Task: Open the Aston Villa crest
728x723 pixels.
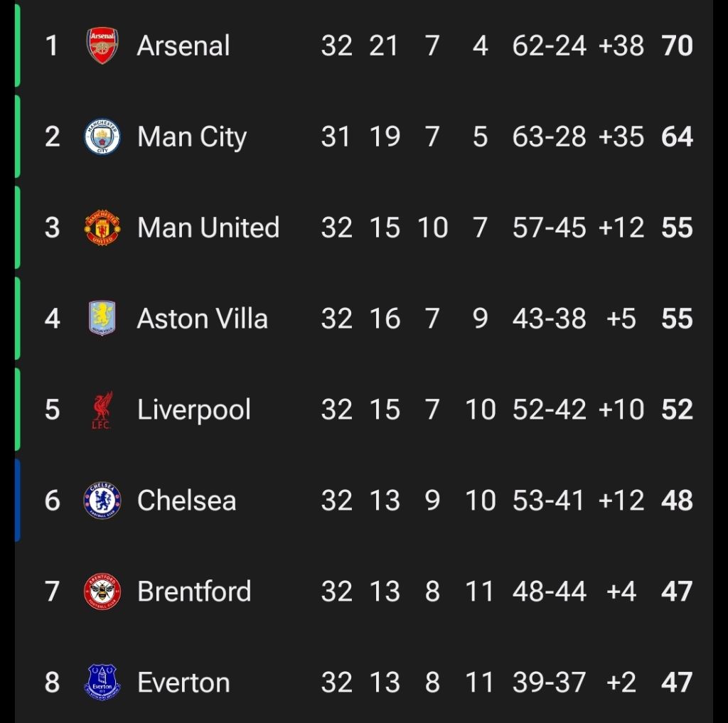Action: click(x=102, y=318)
